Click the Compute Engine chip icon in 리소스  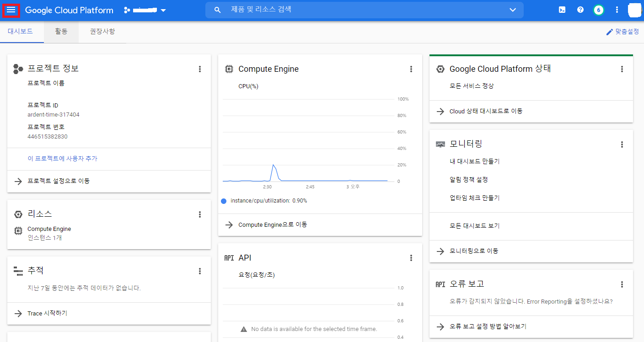18,231
